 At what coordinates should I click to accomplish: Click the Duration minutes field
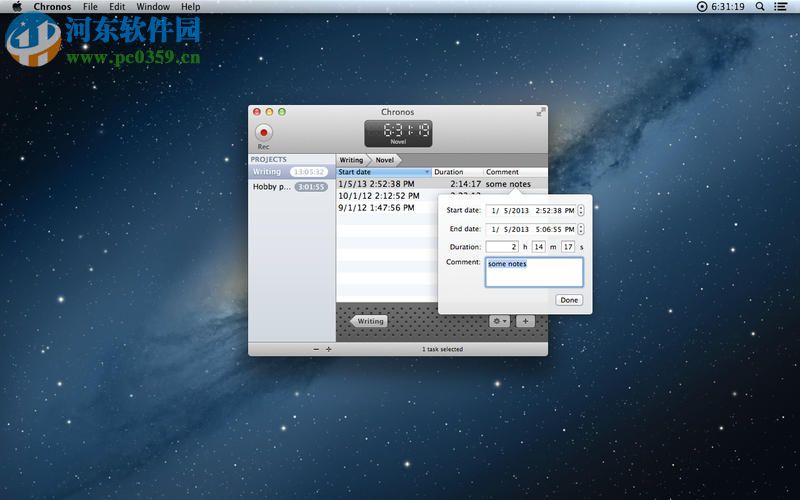click(x=538, y=247)
